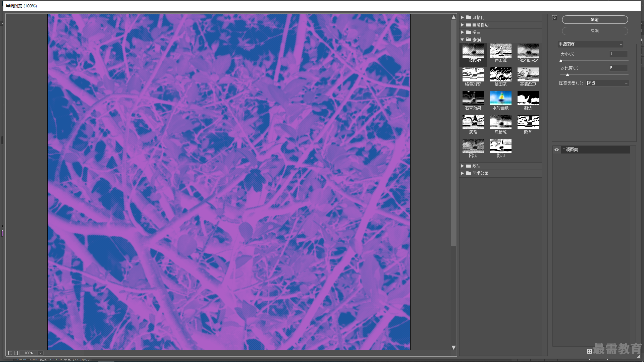
Task: Collapse the 素描 filter category
Action: (x=462, y=40)
